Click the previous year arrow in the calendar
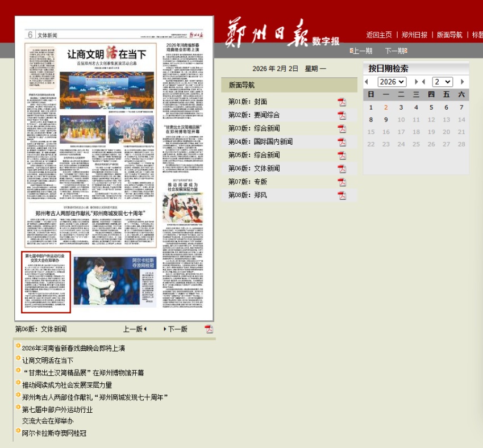Image resolution: width=483 pixels, height=448 pixels. (x=367, y=82)
